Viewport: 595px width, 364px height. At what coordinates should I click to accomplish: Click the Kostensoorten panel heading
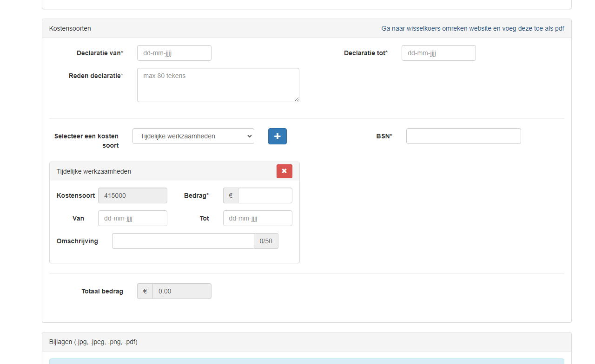point(70,28)
